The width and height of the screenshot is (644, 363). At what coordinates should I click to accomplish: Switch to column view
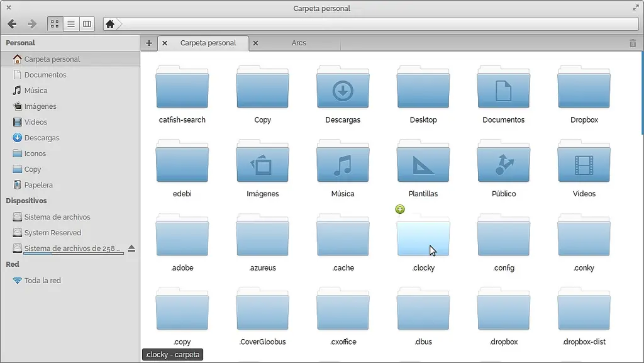[x=87, y=25]
